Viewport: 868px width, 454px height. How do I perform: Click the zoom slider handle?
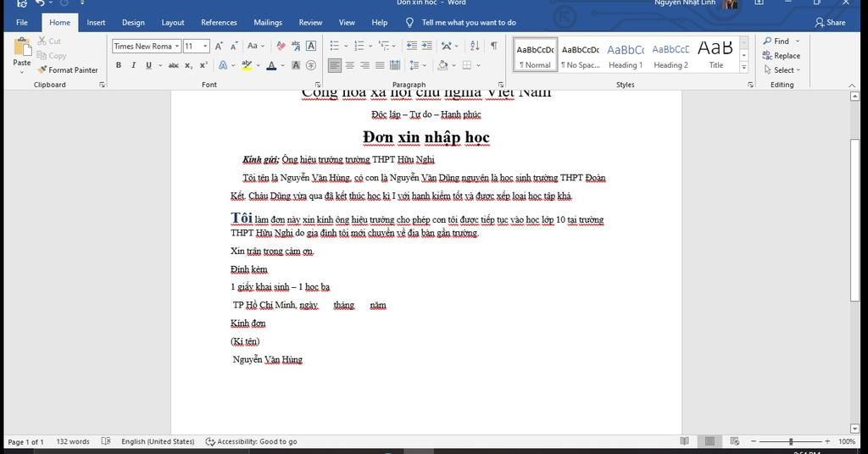791,441
